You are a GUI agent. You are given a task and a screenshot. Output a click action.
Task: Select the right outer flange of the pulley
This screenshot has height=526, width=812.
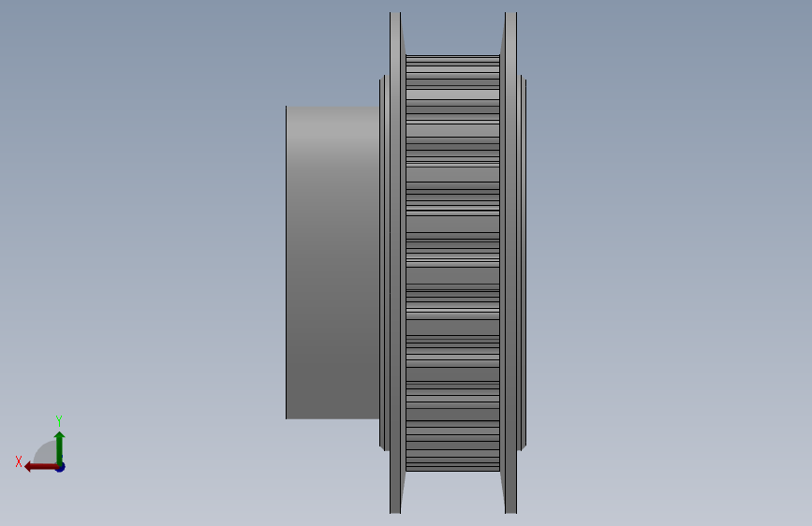tap(510, 263)
